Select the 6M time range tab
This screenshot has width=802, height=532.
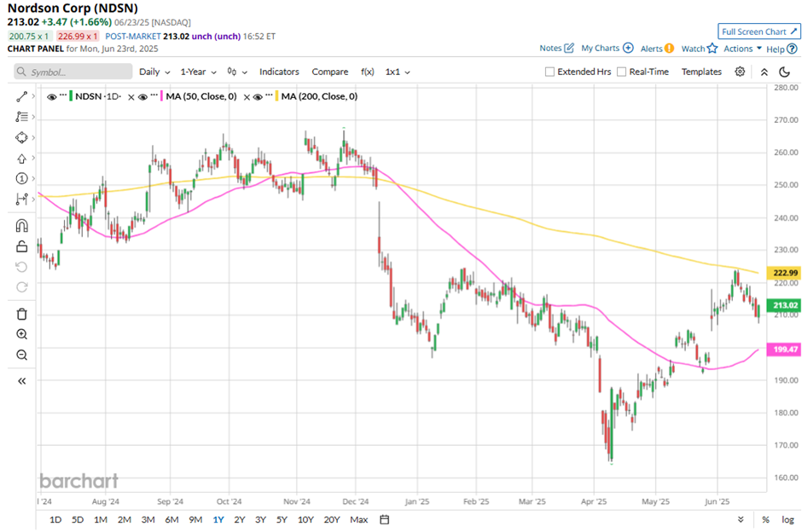click(x=171, y=519)
